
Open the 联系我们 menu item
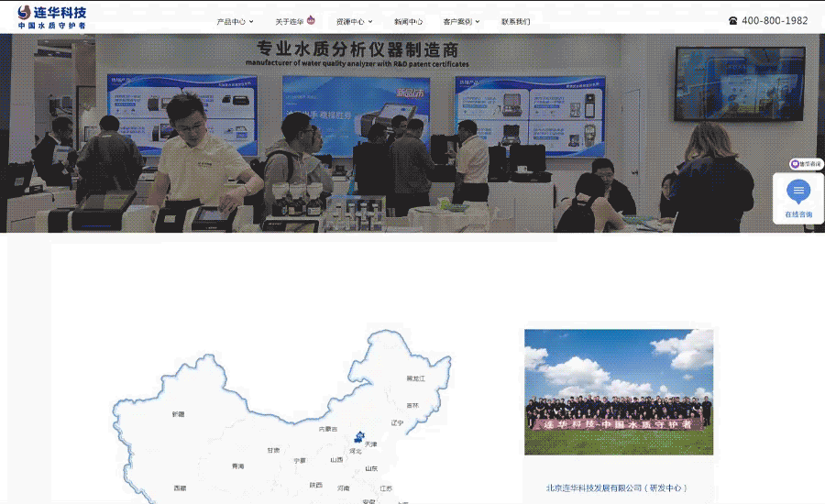pyautogui.click(x=515, y=21)
